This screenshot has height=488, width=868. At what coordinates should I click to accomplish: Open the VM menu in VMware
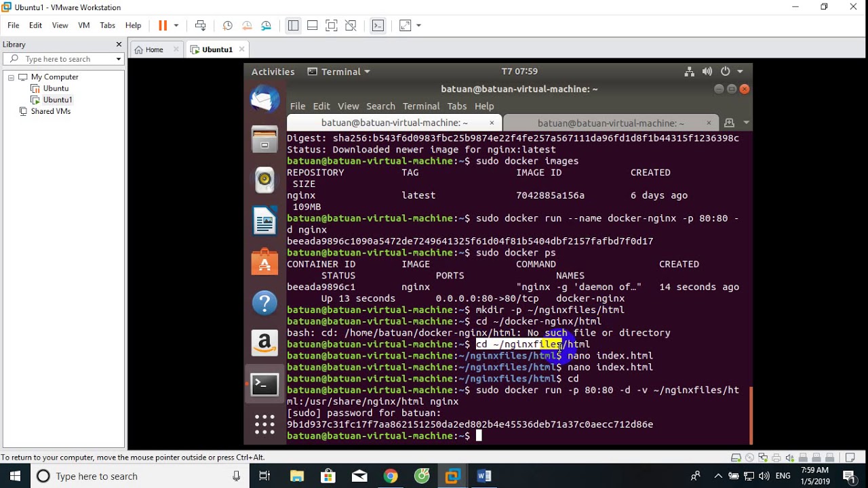pos(84,25)
